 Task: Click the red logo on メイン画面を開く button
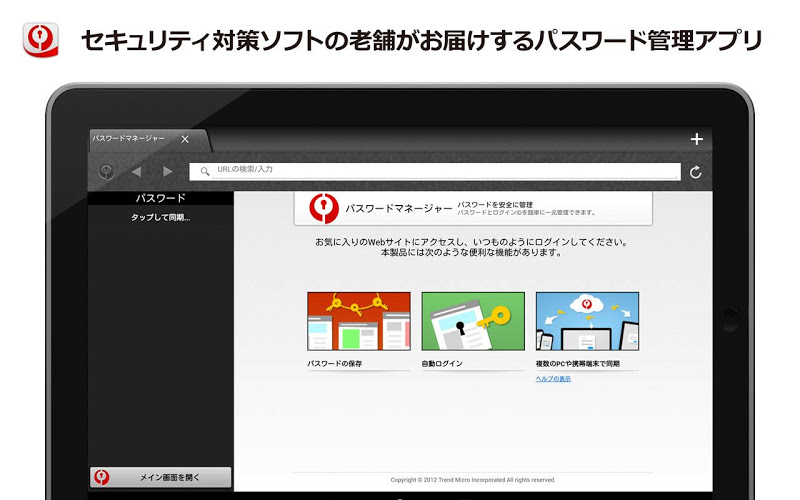click(x=102, y=477)
